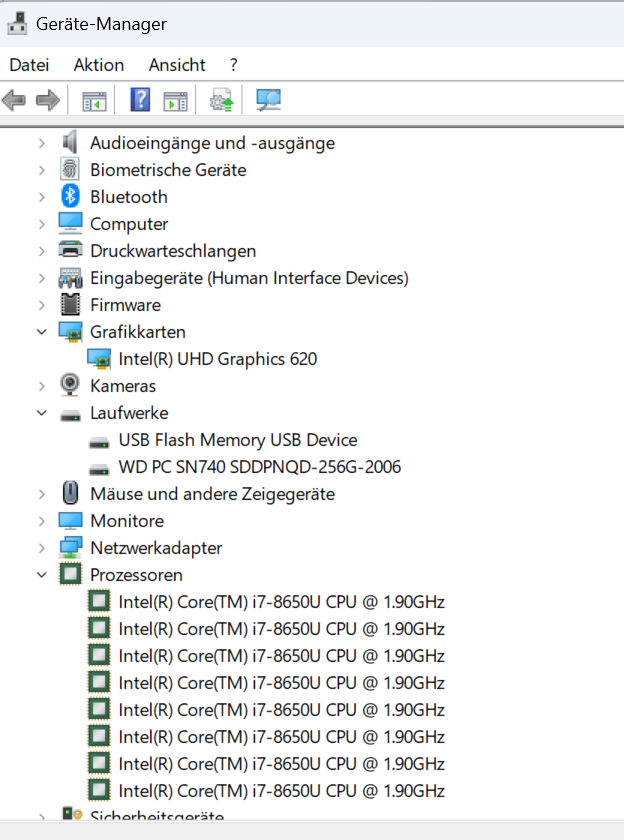This screenshot has height=840, width=624.
Task: Select the Computer label in tree
Action: 129,224
